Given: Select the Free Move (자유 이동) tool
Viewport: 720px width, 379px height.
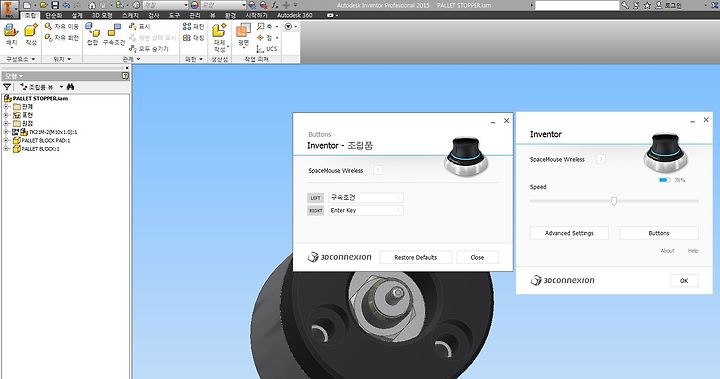Looking at the screenshot, I should pyautogui.click(x=62, y=27).
